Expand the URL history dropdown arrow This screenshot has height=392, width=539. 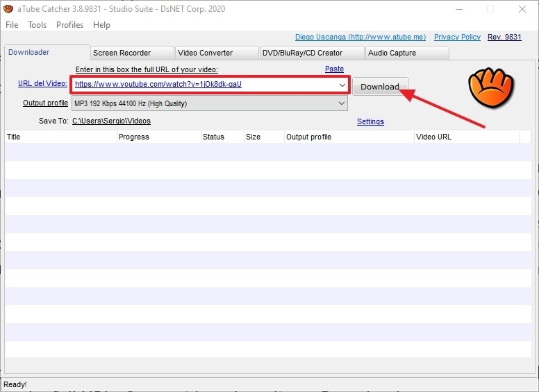click(x=342, y=85)
